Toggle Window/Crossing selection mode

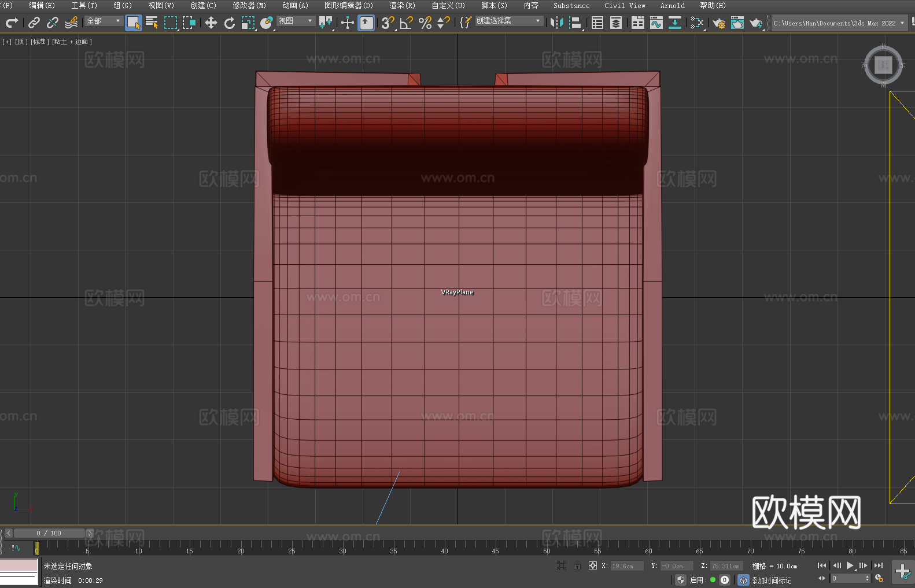point(189,23)
